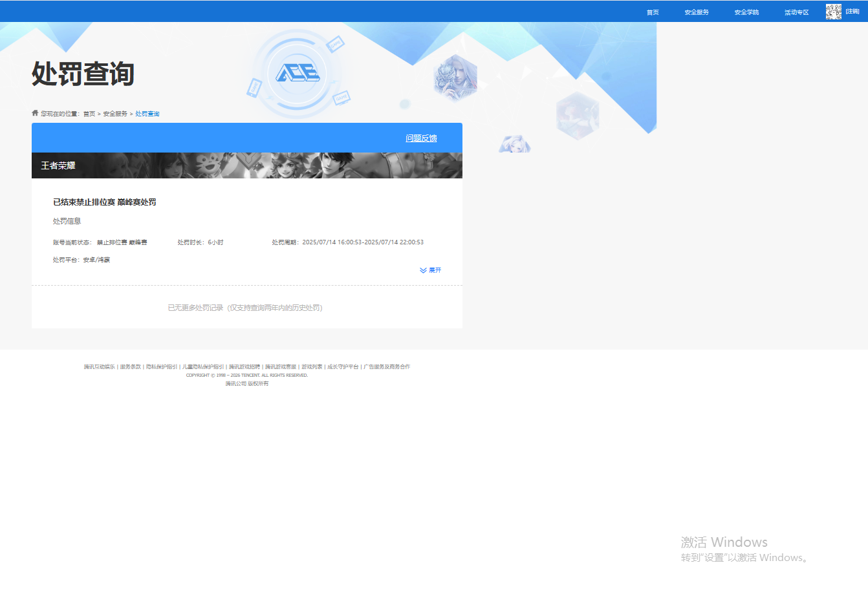
Task: Open the 成长守护平台 footer link
Action: 343,367
